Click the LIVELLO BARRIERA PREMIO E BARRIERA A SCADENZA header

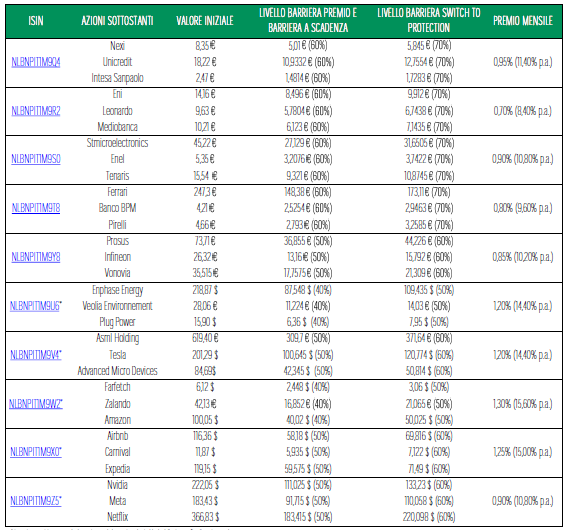click(x=308, y=20)
